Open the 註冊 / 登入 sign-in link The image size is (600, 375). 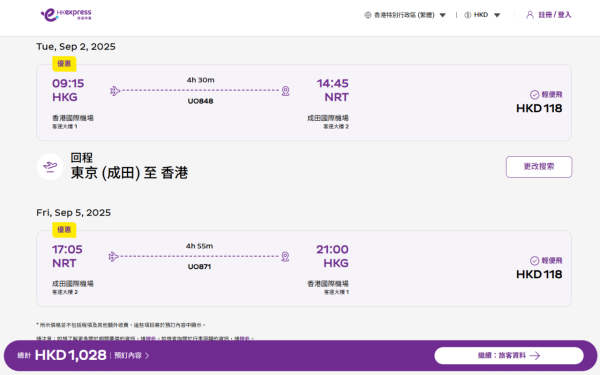555,15
